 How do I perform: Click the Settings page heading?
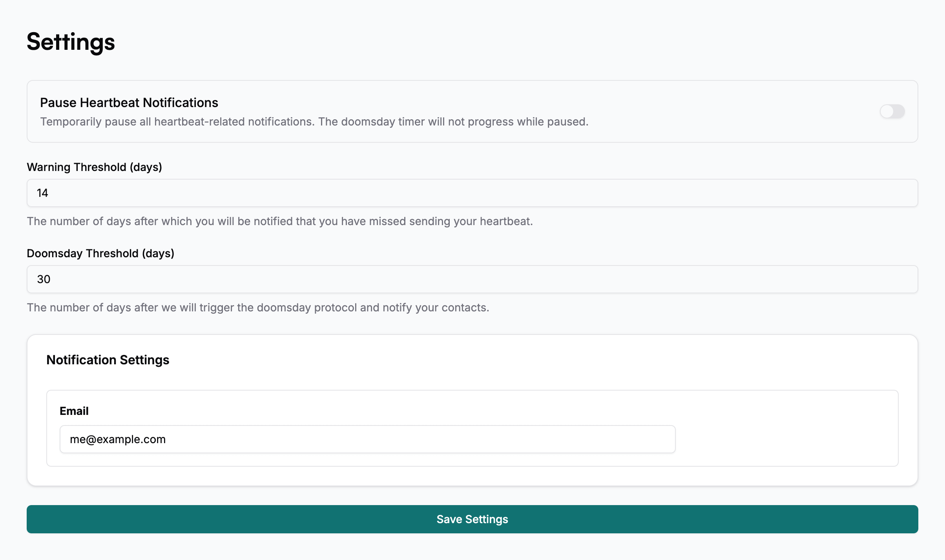point(71,42)
